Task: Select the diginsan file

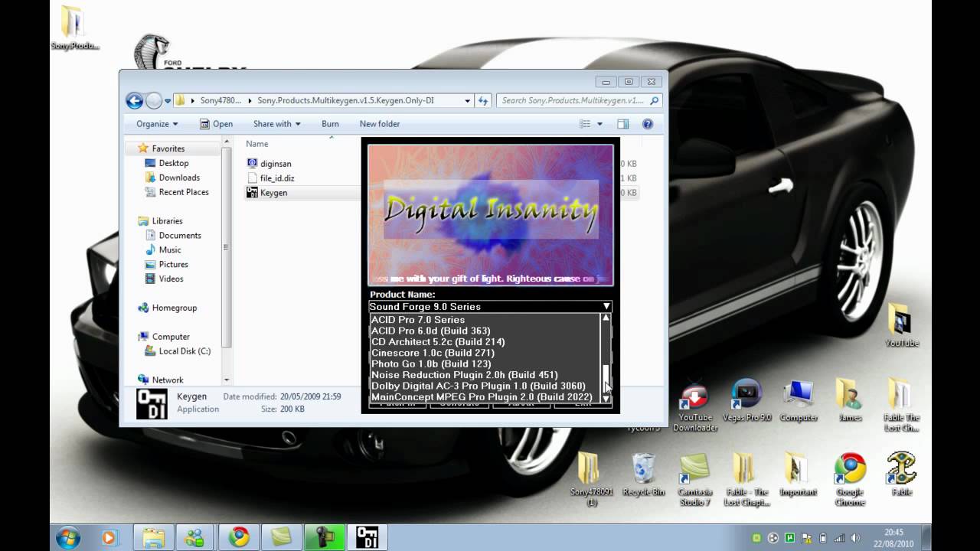Action: pyautogui.click(x=269, y=163)
